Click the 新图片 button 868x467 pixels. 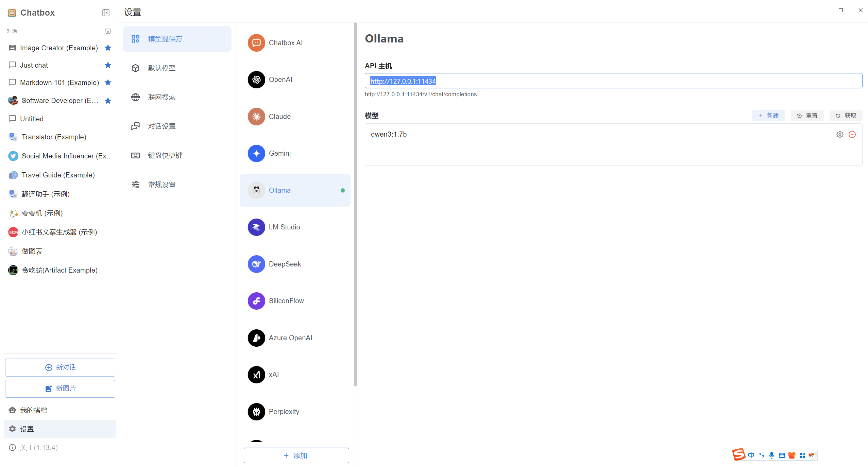tap(60, 388)
